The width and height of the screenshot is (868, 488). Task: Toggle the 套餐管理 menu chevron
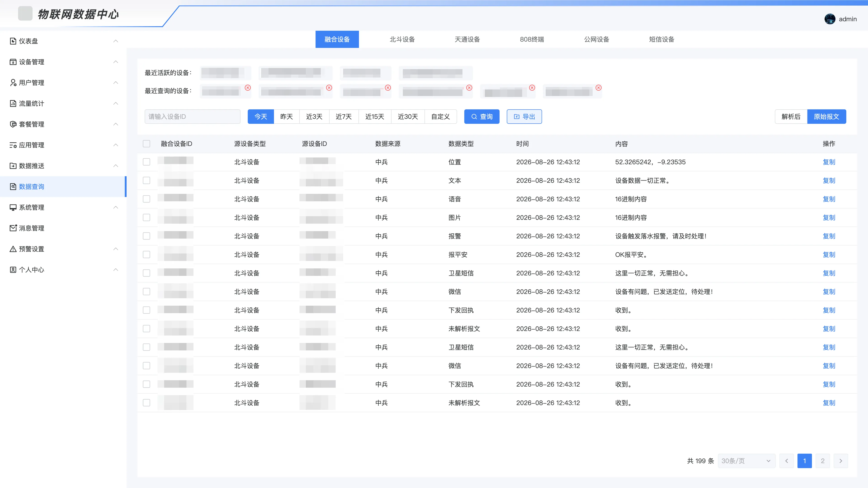pos(116,124)
